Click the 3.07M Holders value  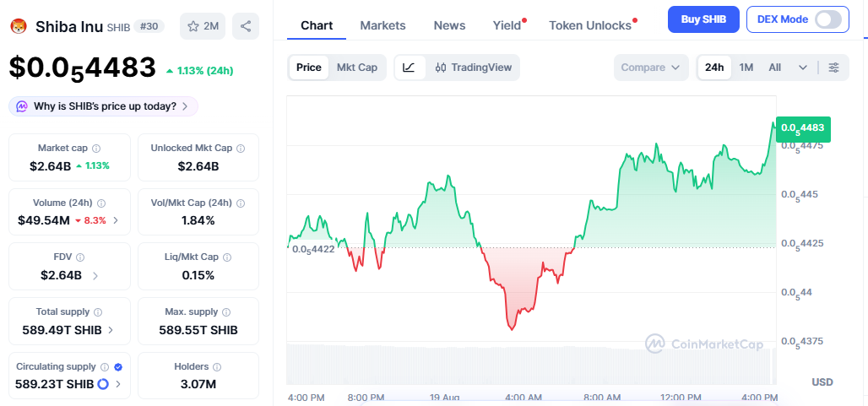[198, 384]
